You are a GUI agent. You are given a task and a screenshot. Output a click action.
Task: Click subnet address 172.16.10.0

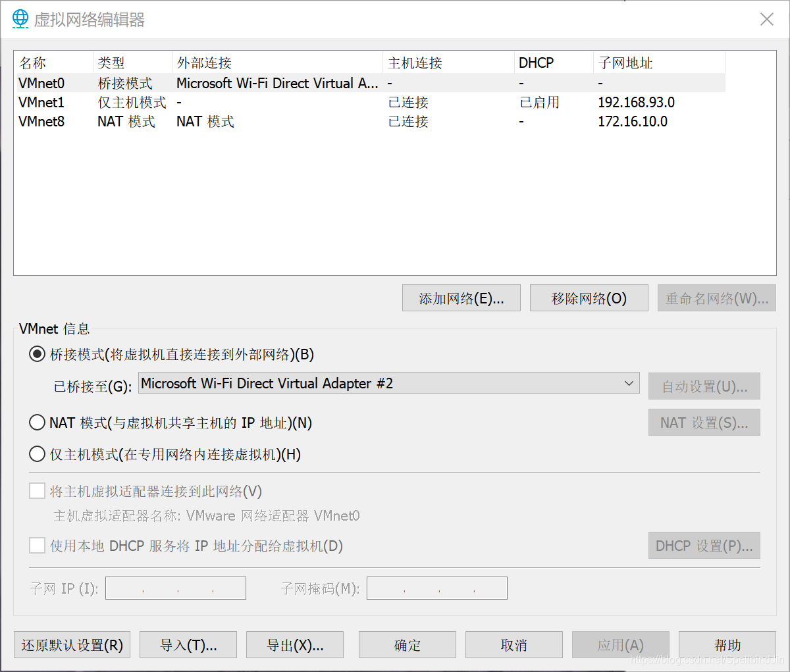click(x=633, y=121)
